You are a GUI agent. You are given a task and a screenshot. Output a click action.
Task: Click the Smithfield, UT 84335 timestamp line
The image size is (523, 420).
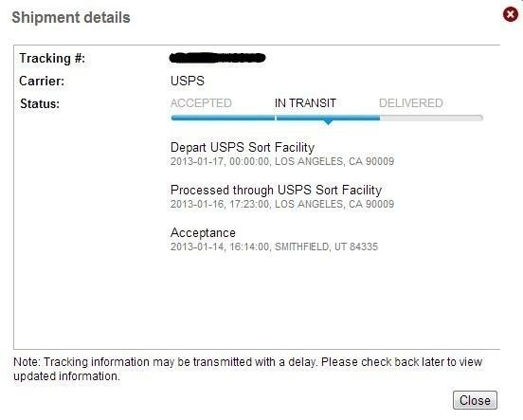(x=274, y=247)
